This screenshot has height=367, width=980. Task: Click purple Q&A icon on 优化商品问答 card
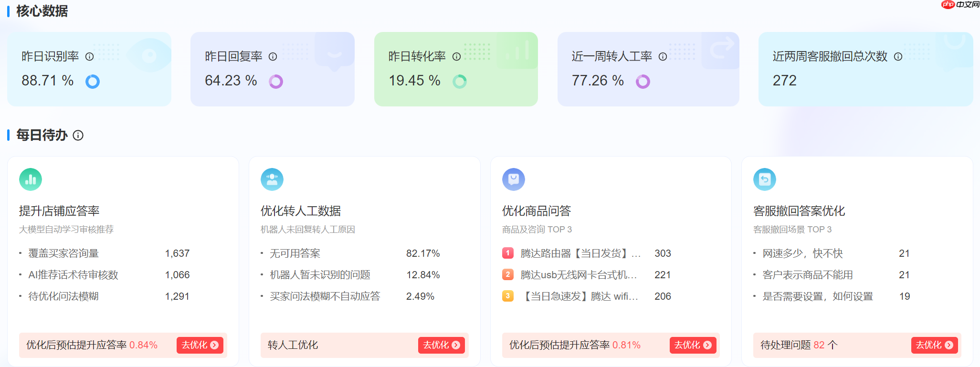tap(514, 179)
